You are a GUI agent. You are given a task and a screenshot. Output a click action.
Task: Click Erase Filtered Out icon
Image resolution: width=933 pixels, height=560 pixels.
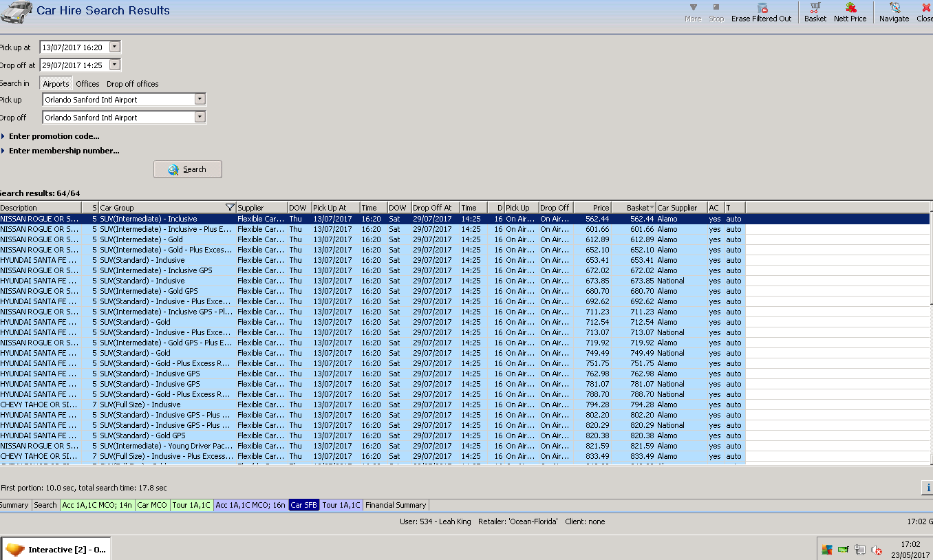(762, 8)
